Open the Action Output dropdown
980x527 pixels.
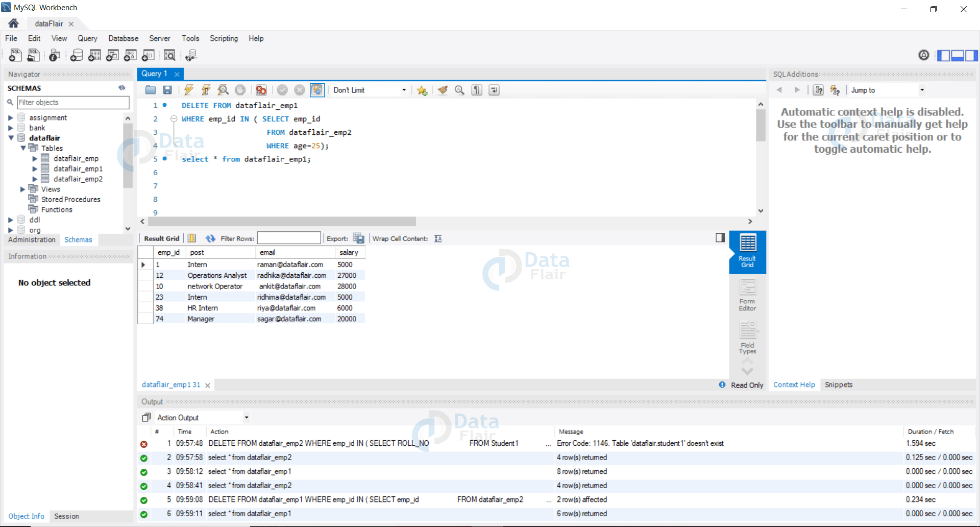247,418
